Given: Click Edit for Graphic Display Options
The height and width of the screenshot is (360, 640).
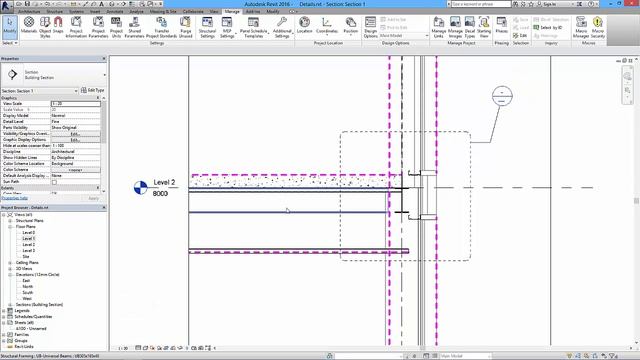Looking at the screenshot, I should 75,140.
